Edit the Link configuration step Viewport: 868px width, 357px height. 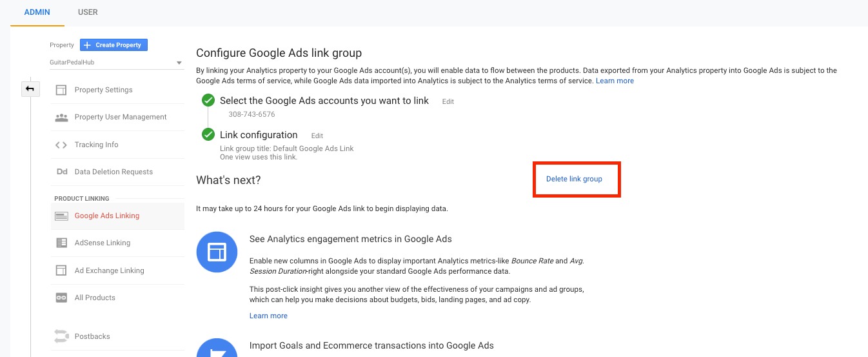(317, 136)
